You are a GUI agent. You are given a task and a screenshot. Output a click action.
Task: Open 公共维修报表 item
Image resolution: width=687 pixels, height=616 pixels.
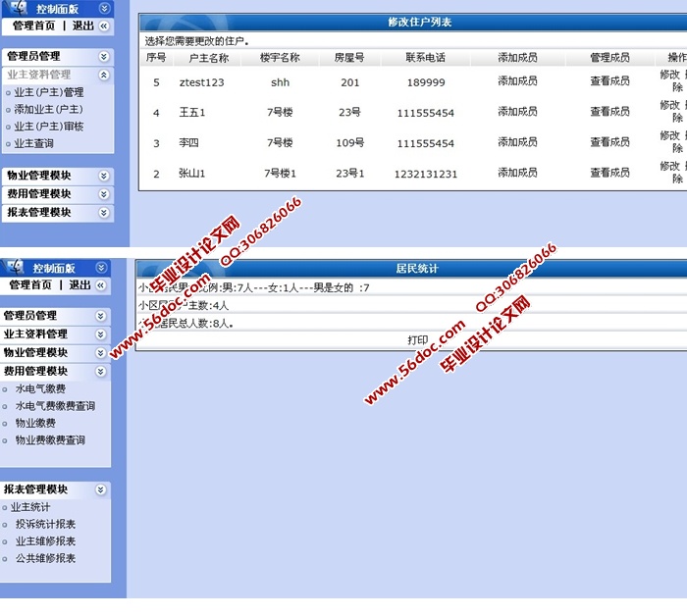[x=45, y=559]
